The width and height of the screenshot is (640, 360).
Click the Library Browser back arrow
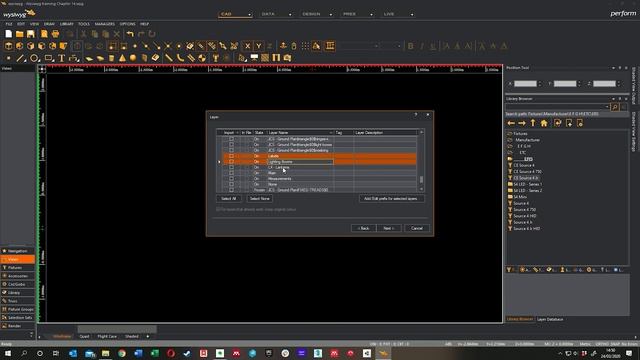coord(511,123)
